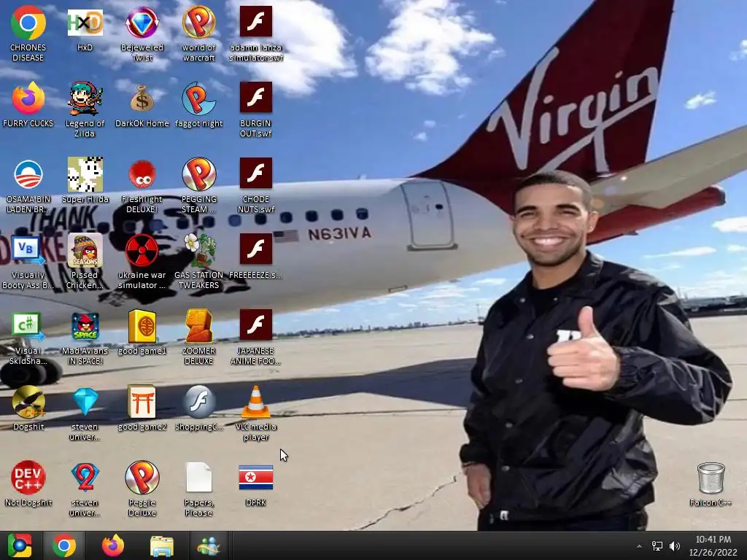Open the good game2 torii gate icon

142,402
